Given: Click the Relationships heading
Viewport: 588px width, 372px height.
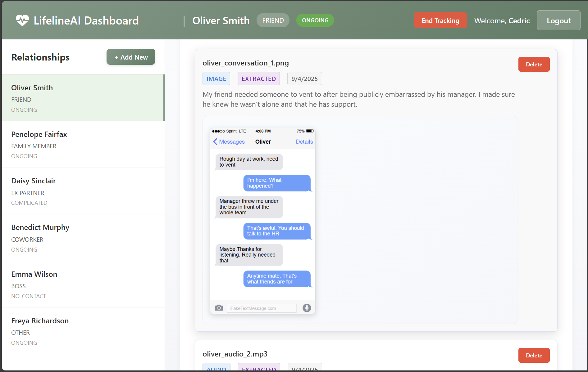Looking at the screenshot, I should click(40, 57).
